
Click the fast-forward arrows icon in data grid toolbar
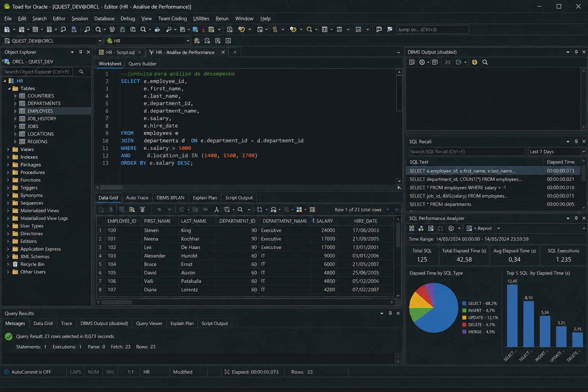(206, 209)
